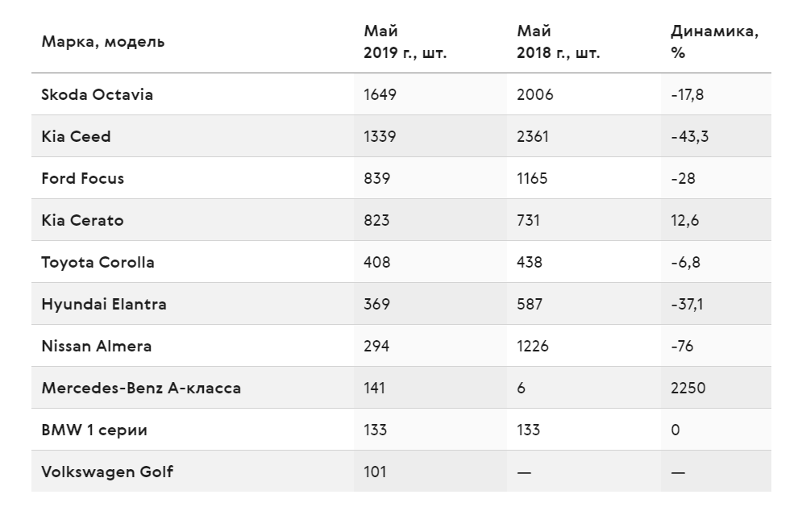The width and height of the screenshot is (798, 532).
Task: Click the Динамика, % column header
Action: (714, 42)
